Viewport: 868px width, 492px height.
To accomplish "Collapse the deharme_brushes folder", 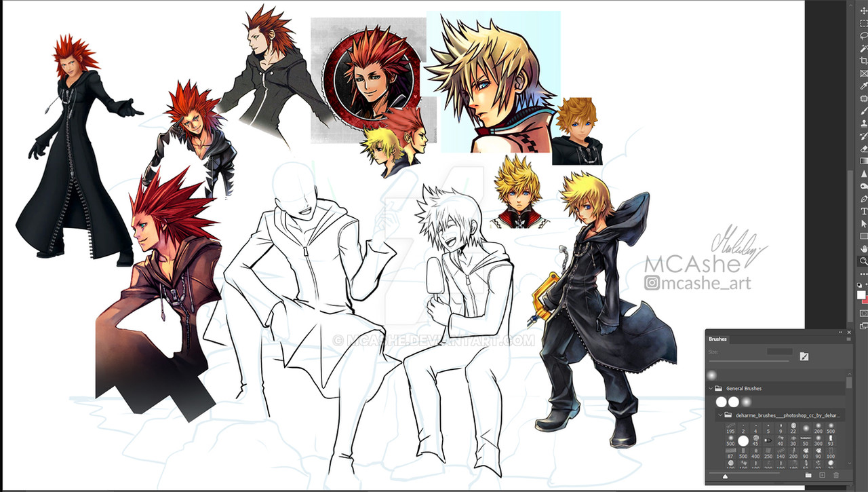I will [720, 415].
